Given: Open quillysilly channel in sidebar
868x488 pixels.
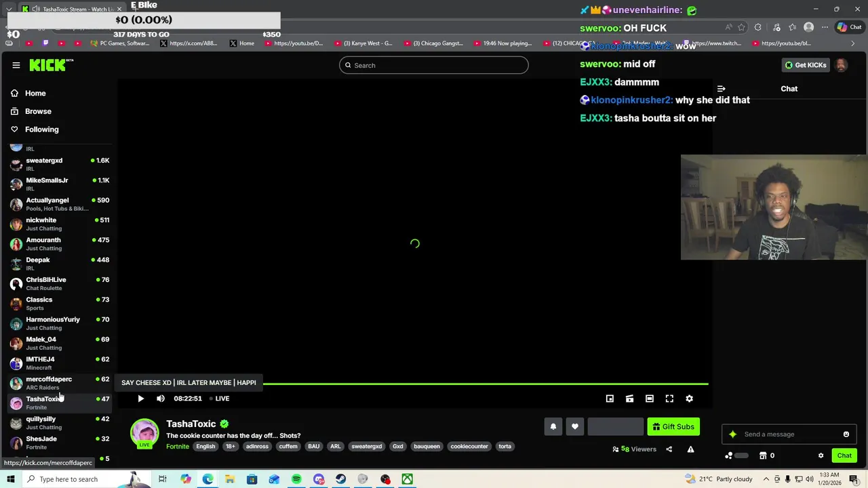Looking at the screenshot, I should click(x=60, y=422).
